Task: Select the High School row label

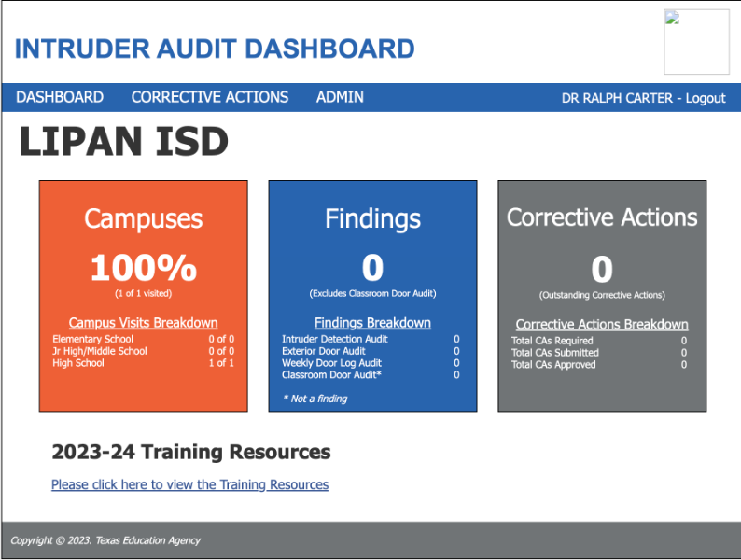Action: point(78,363)
